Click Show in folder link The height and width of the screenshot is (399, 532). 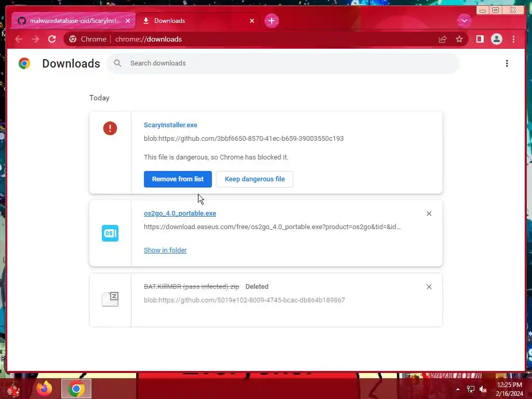(165, 250)
